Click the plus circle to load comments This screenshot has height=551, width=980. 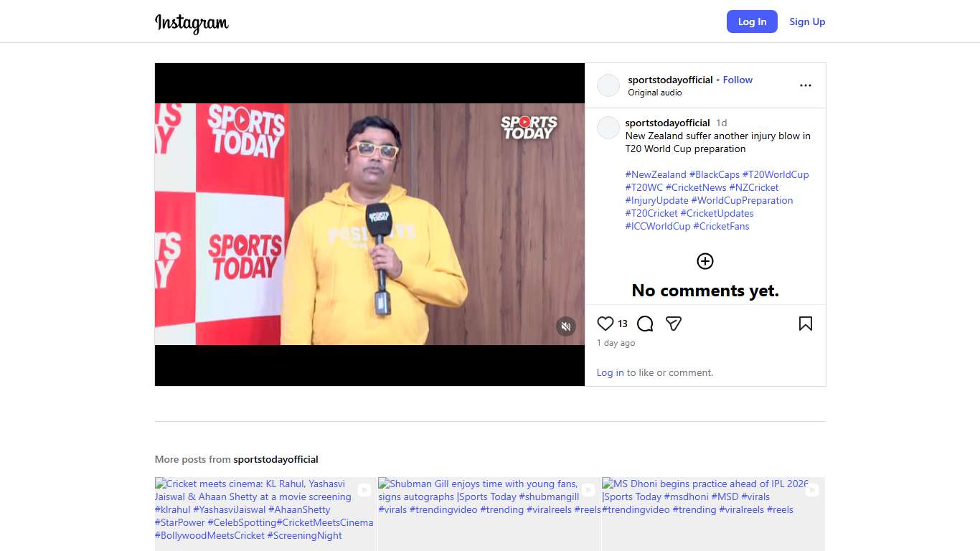point(705,261)
